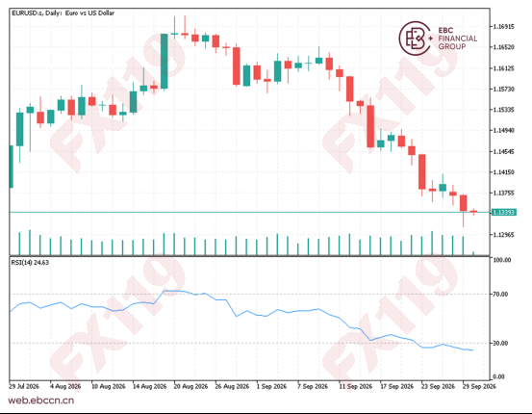Click the 'EURUSD.s, Daily: Euro vs US Dollar' title
532x414 pixels.
point(63,13)
